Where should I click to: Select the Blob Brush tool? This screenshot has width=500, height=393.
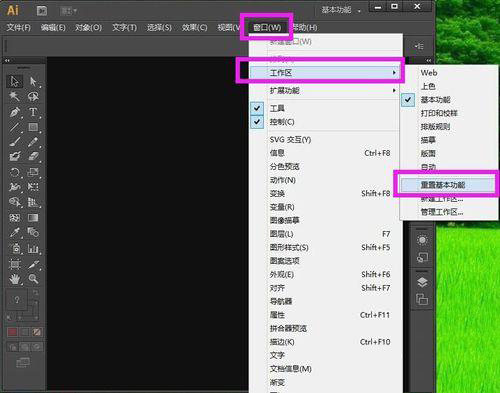click(14, 156)
